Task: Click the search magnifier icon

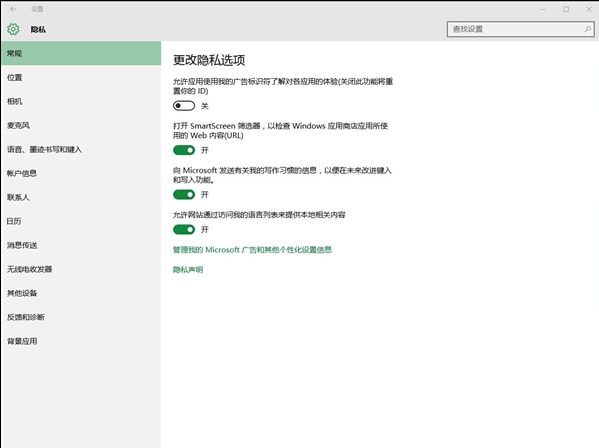Action: coord(588,29)
